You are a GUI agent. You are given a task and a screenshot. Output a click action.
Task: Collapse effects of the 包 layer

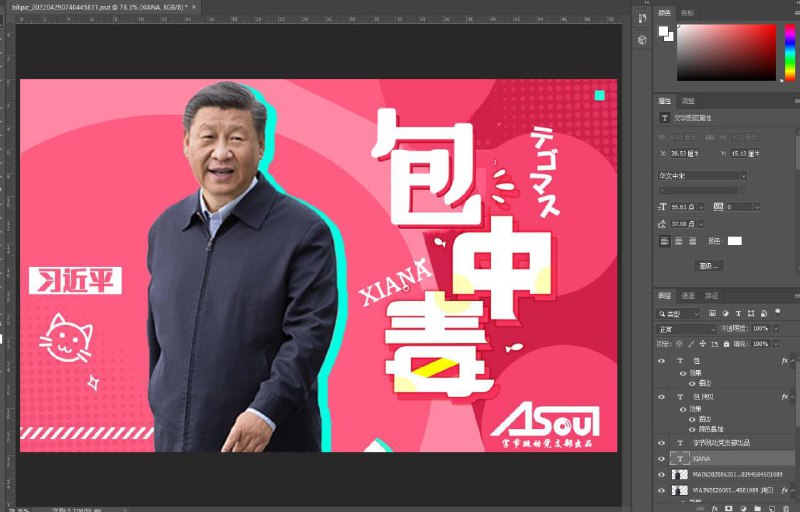(792, 362)
